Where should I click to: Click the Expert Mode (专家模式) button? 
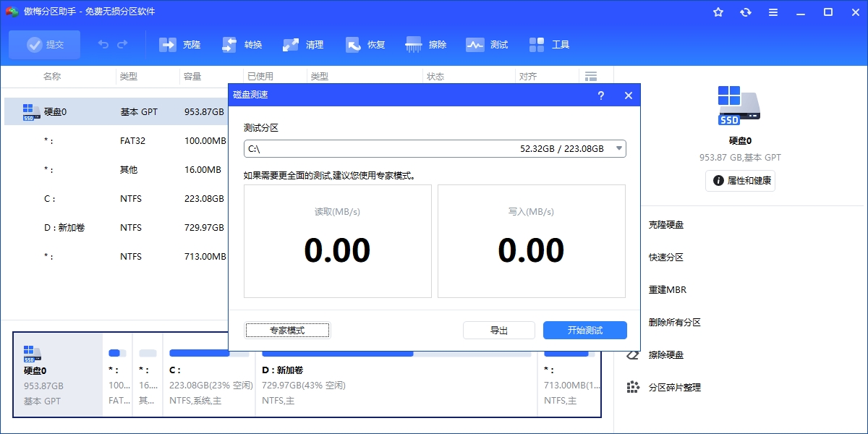click(x=287, y=331)
